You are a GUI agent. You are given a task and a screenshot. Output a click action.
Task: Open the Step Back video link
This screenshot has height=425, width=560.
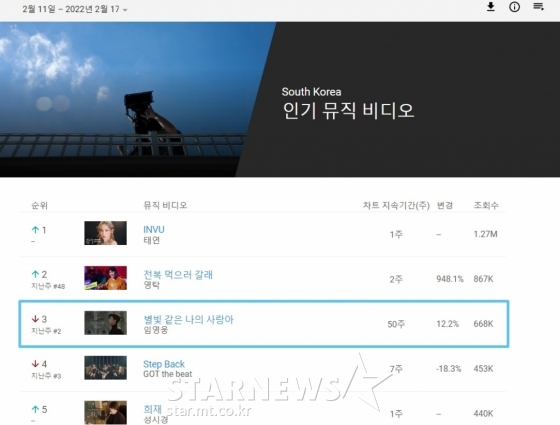click(164, 364)
